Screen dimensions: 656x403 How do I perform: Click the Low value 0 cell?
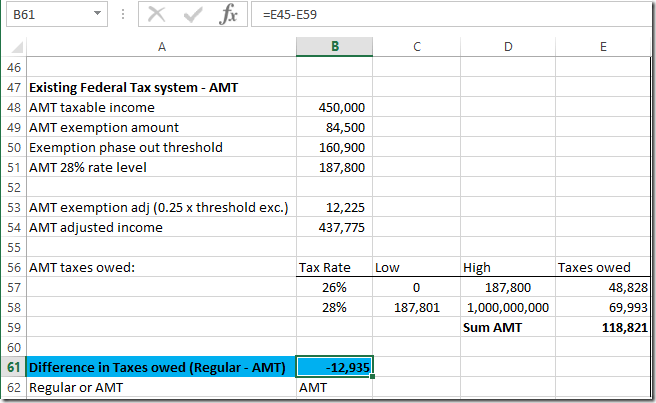coord(416,287)
